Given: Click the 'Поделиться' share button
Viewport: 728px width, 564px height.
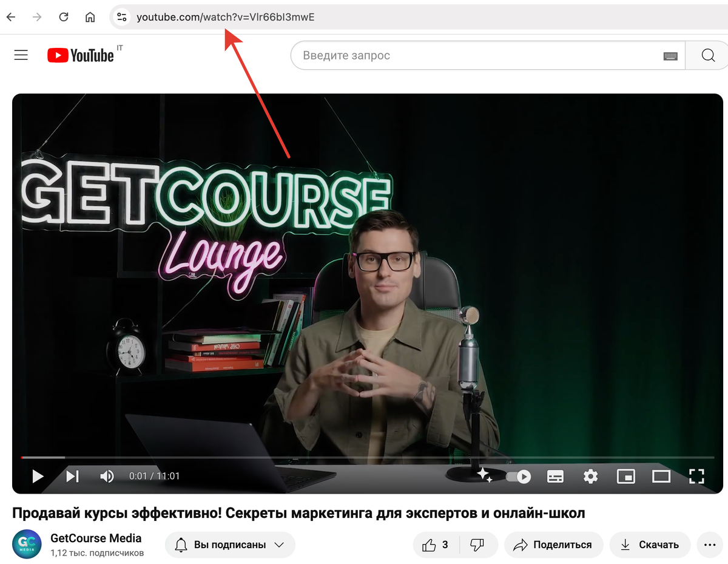Looking at the screenshot, I should (553, 545).
